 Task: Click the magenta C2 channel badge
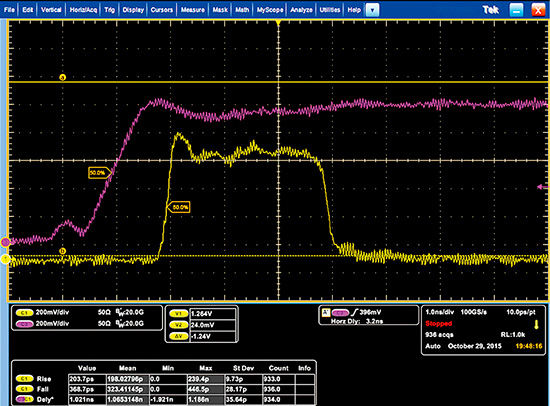pos(24,324)
